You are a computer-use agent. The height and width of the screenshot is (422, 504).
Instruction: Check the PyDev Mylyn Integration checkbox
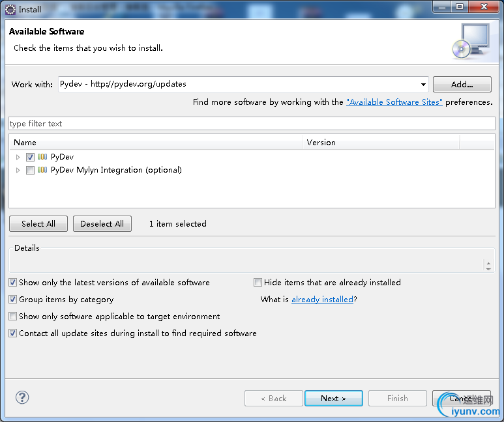(x=30, y=170)
